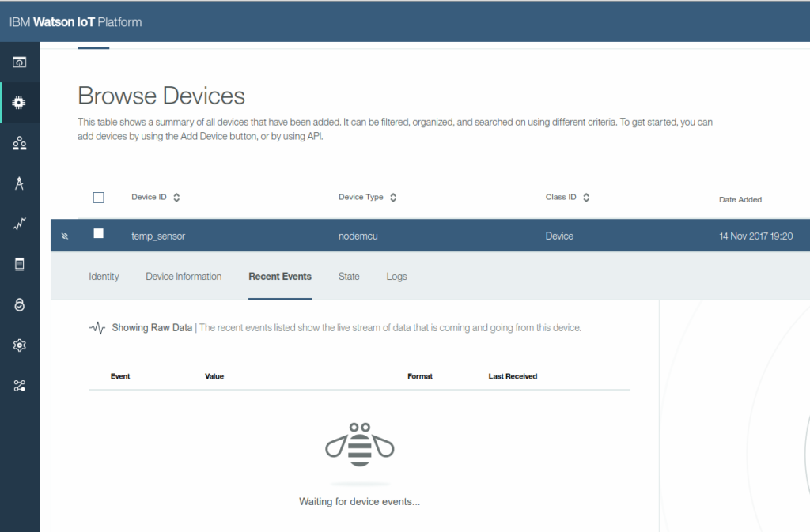The image size is (810, 532).
Task: Open the Boards dashboard sidebar icon
Action: point(19,62)
